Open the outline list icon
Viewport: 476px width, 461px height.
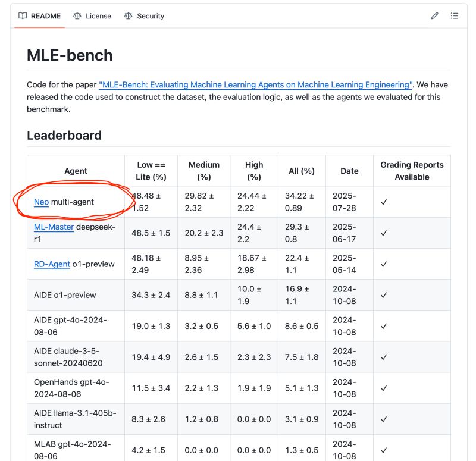pyautogui.click(x=455, y=16)
